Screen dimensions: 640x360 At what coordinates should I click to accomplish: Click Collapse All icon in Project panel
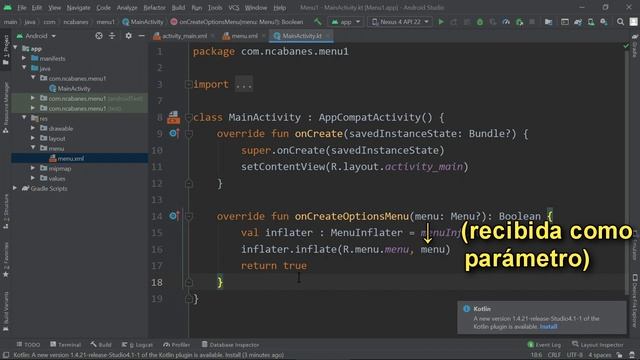point(112,36)
